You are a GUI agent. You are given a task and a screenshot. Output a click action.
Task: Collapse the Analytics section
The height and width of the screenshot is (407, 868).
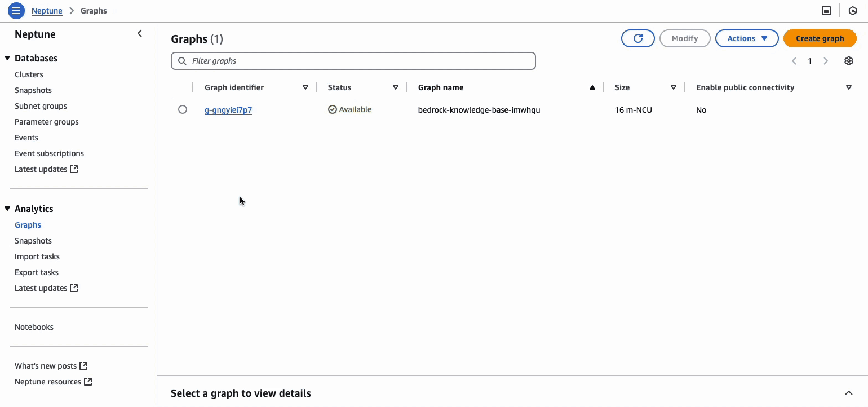(x=6, y=209)
